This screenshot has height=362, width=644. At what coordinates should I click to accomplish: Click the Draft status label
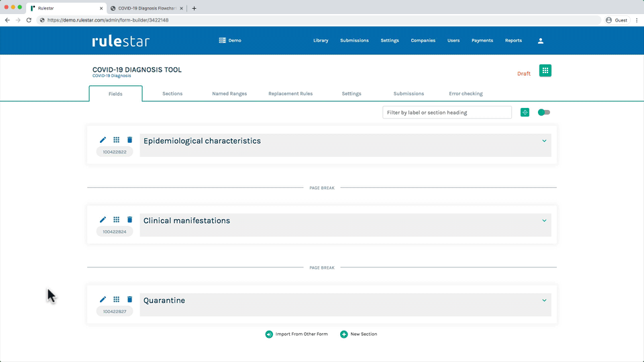[524, 74]
